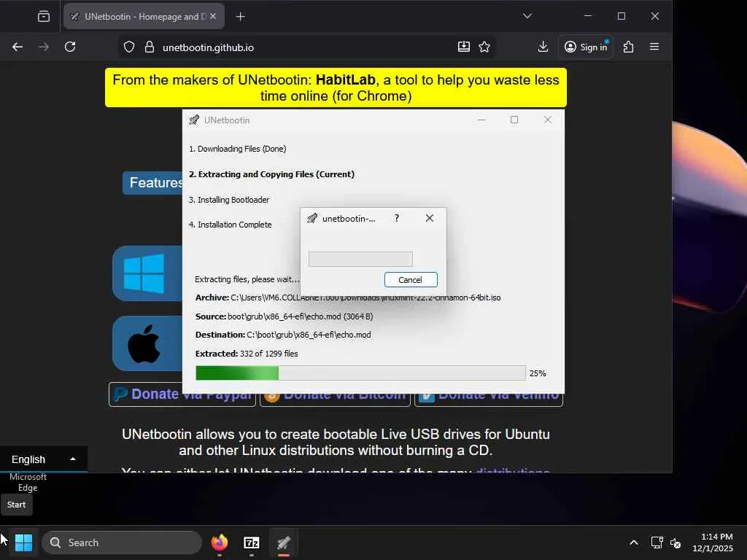Viewport: 747px width, 560px height.
Task: Click the install/save page icon in address bar
Action: [x=463, y=47]
